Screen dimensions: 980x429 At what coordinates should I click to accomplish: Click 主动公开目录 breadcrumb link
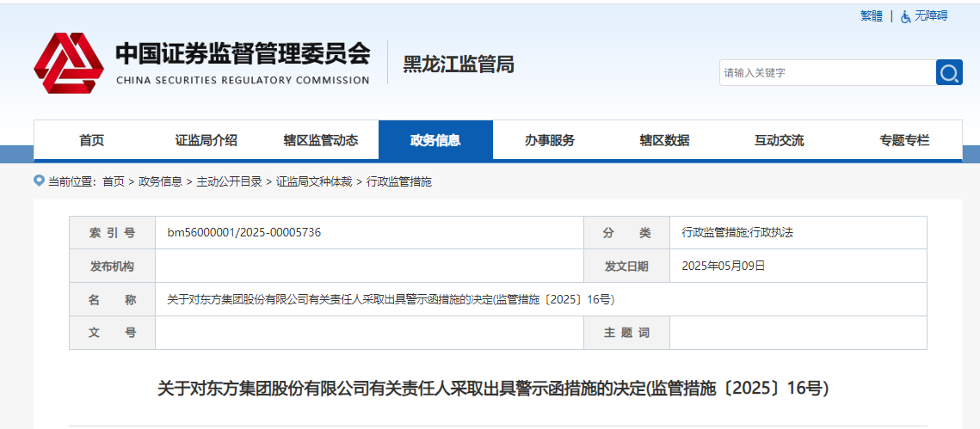point(229,181)
